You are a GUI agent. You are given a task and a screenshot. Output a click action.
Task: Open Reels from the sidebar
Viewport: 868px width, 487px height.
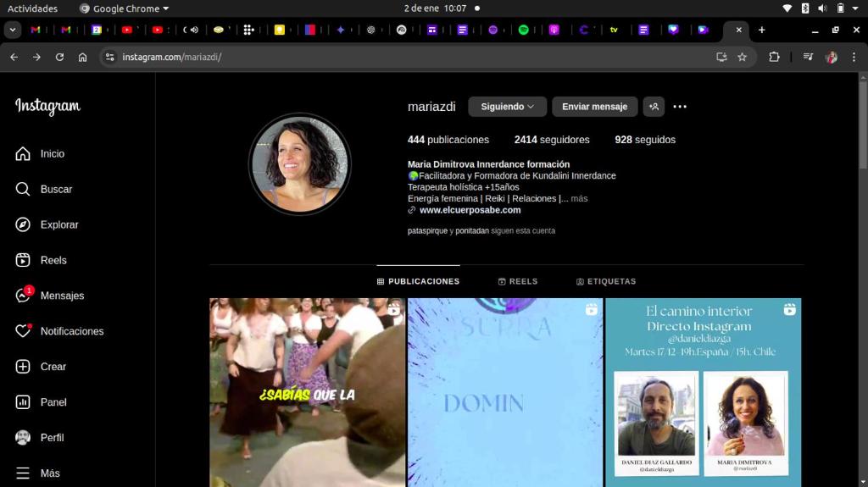pyautogui.click(x=23, y=260)
